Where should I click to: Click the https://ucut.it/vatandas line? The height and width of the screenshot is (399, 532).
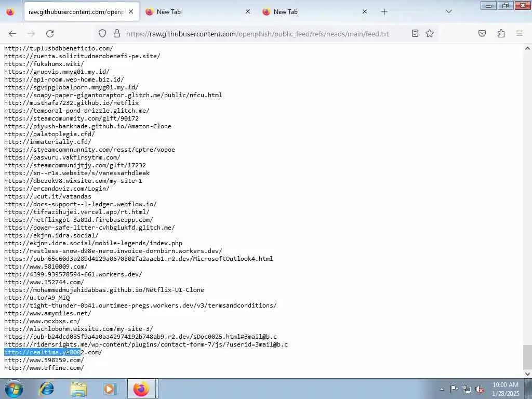coord(47,196)
